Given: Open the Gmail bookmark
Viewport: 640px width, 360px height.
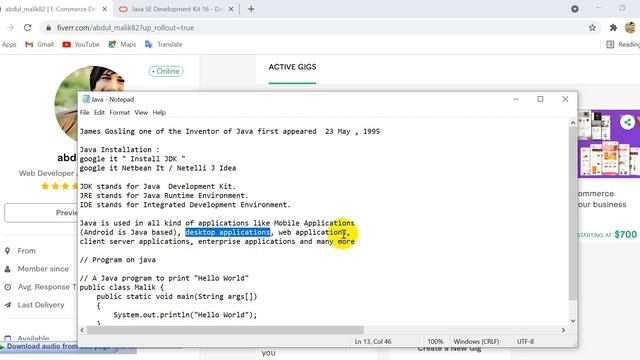Looking at the screenshot, I should point(40,44).
